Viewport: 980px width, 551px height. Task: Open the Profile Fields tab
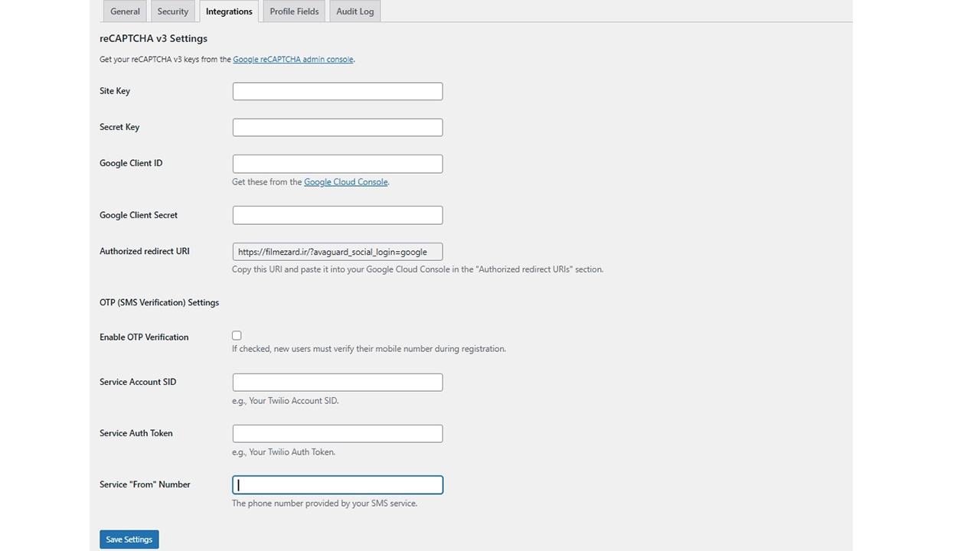(x=294, y=11)
